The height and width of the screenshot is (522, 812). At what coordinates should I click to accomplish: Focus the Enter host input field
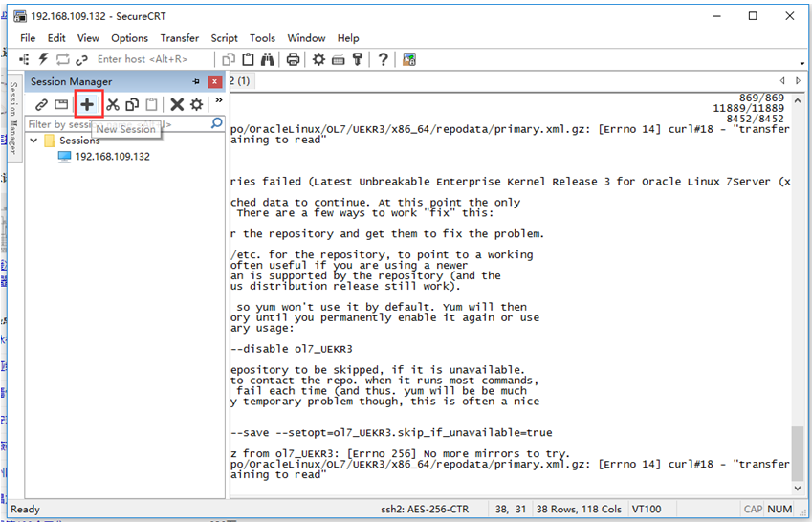[x=153, y=59]
